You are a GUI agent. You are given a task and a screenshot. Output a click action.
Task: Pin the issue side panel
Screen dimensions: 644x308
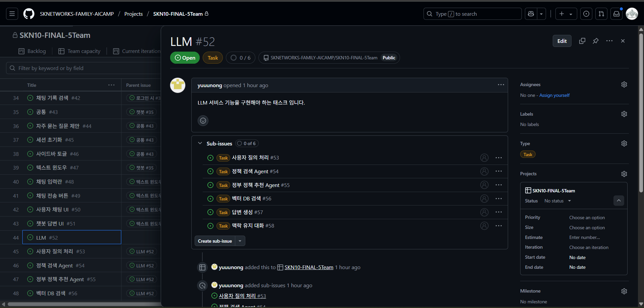596,41
